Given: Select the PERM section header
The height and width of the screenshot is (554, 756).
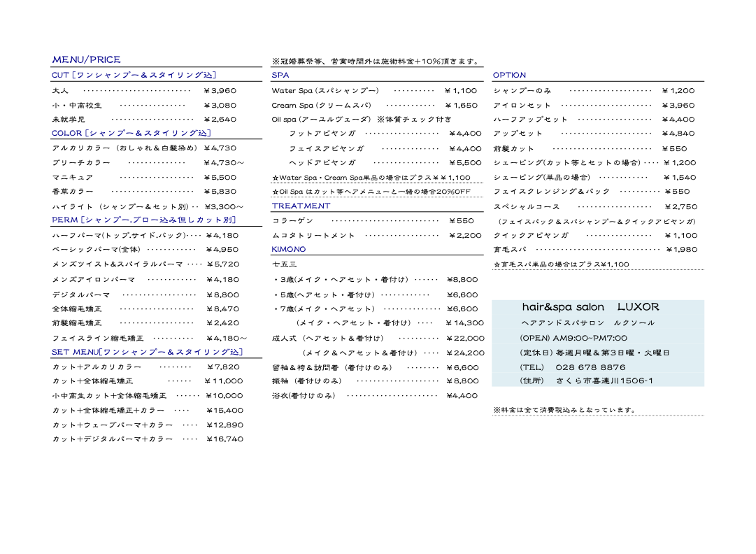Looking at the screenshot, I should pyautogui.click(x=143, y=220).
